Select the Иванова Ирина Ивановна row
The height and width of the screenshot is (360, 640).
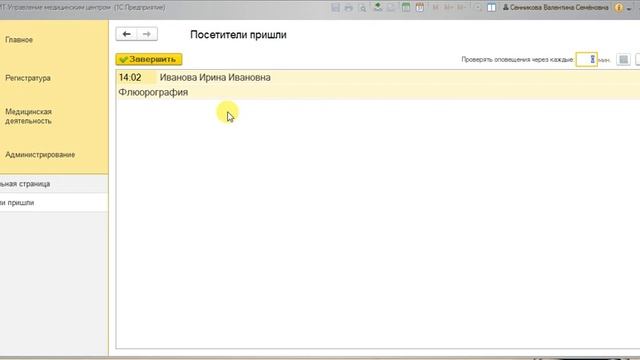tap(378, 78)
